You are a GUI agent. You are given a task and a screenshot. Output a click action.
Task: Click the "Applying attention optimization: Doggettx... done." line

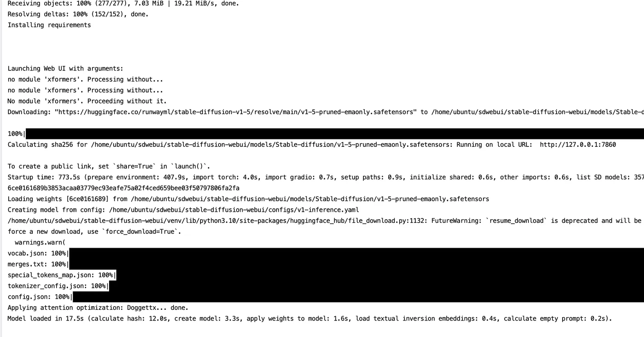(98, 308)
